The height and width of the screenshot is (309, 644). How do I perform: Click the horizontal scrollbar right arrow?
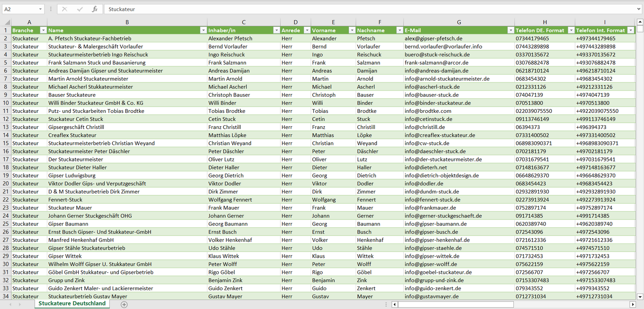(x=632, y=305)
